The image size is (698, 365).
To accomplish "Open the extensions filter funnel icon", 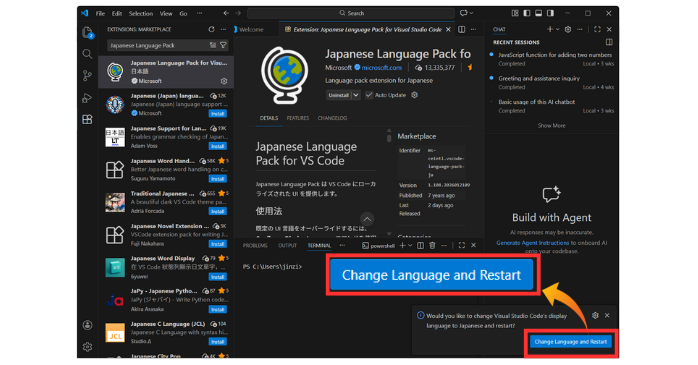I will click(x=223, y=45).
